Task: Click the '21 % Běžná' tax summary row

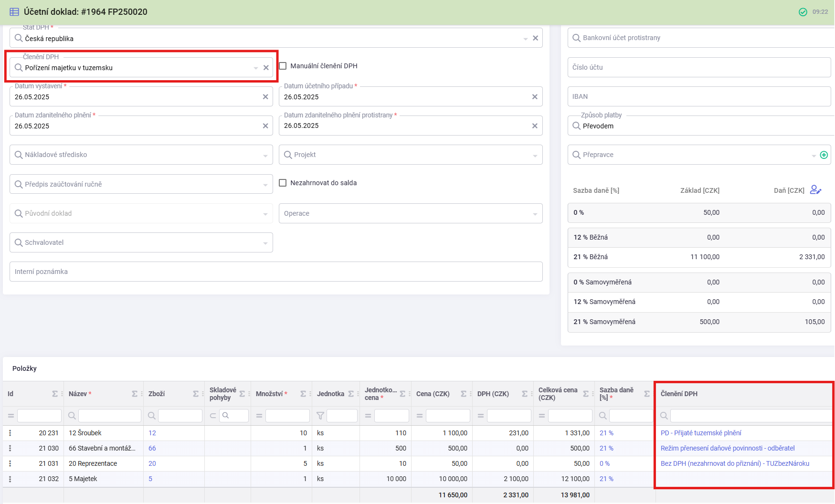Action: [699, 257]
